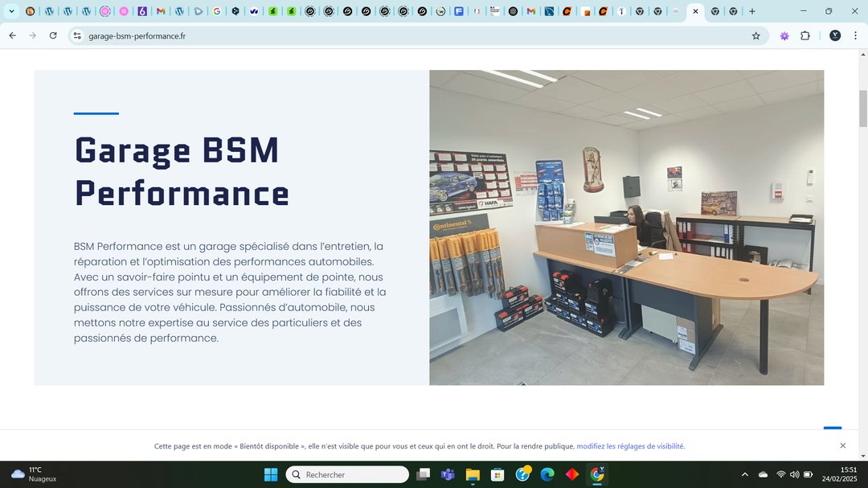Viewport: 868px width, 488px height.
Task: Open File Explorer from the taskbar
Action: 473,474
